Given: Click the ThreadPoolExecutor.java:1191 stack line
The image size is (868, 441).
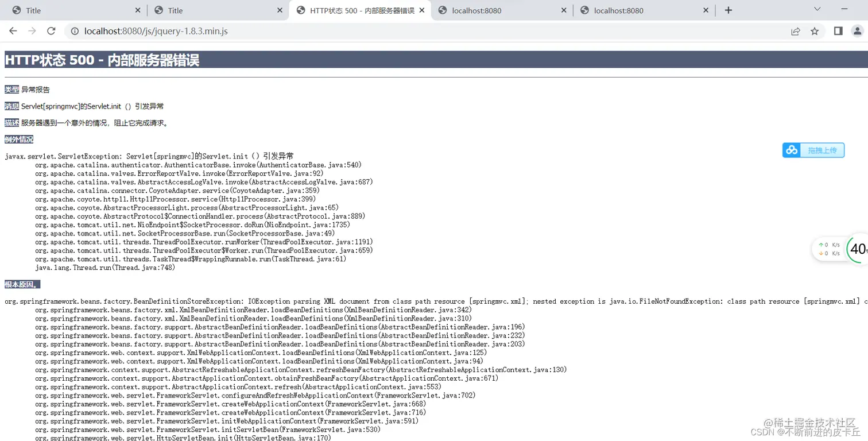Looking at the screenshot, I should (204, 242).
